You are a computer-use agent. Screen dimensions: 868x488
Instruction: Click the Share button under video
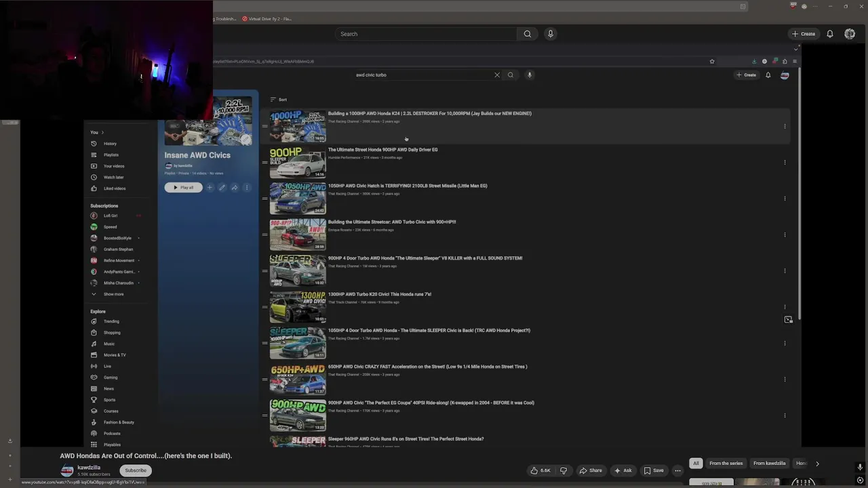(x=590, y=470)
